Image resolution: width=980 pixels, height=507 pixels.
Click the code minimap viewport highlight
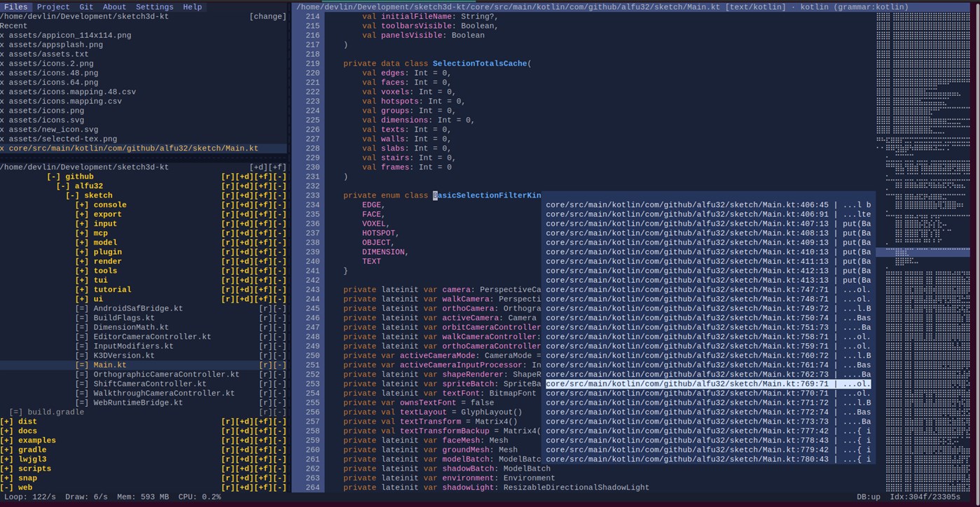click(x=923, y=252)
